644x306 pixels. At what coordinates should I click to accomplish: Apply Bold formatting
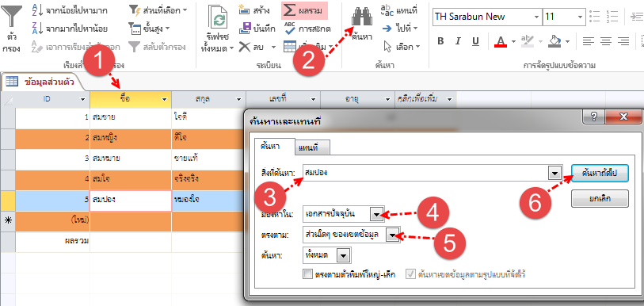point(440,40)
